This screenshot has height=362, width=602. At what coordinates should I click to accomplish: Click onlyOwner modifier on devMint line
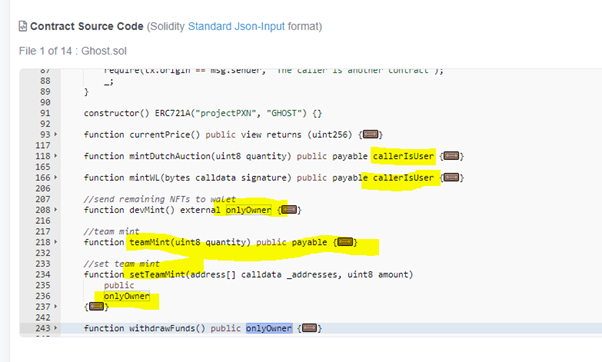(248, 210)
